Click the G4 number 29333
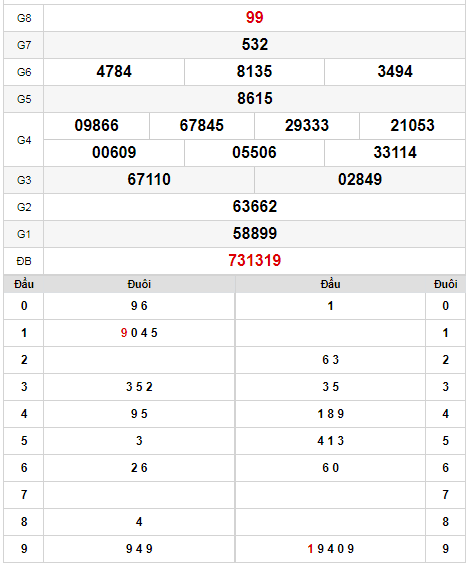 [307, 126]
